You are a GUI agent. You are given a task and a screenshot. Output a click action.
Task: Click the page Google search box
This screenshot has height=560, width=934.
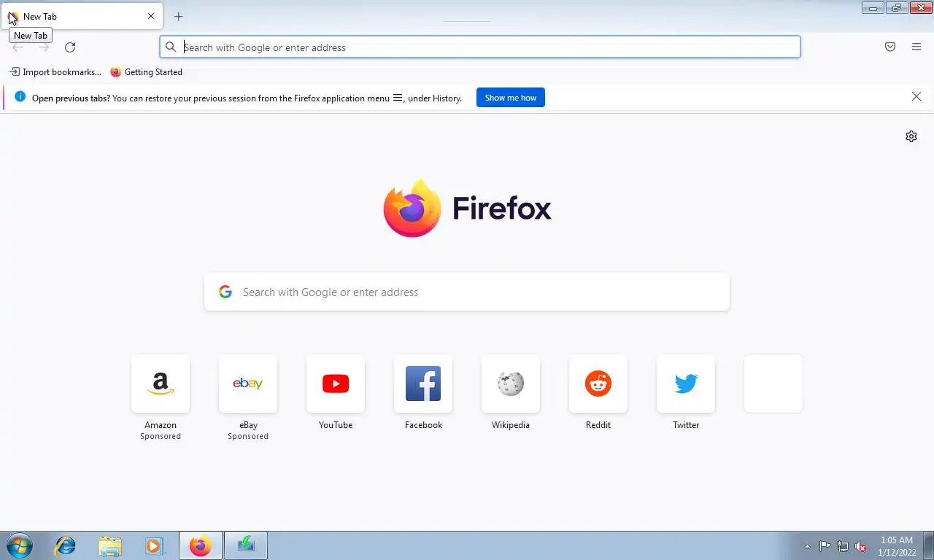click(467, 292)
